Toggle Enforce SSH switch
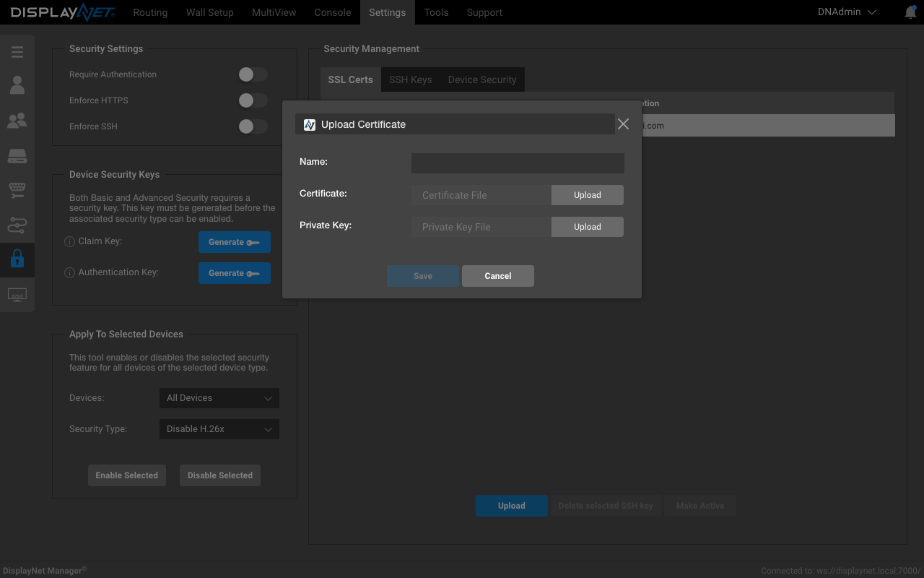924x578 pixels. point(253,126)
